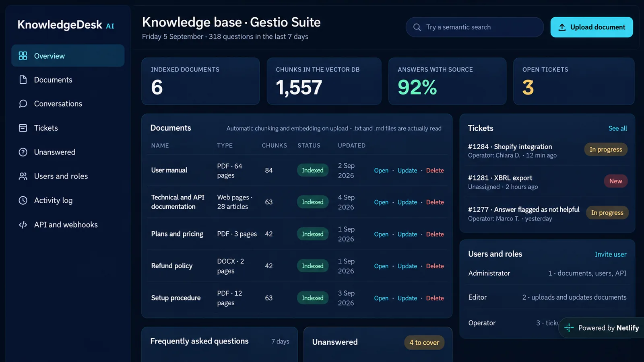
Task: Click the New badge on ticket #1281
Action: 615,181
